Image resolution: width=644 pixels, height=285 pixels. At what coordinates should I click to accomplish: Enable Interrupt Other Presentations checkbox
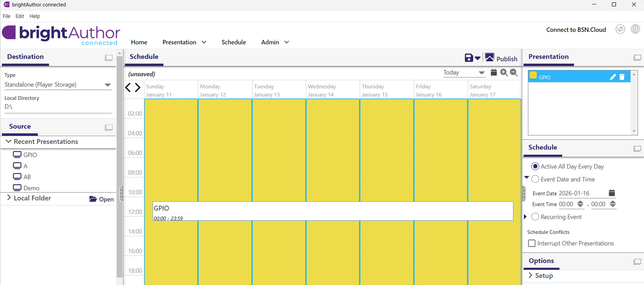[532, 243]
